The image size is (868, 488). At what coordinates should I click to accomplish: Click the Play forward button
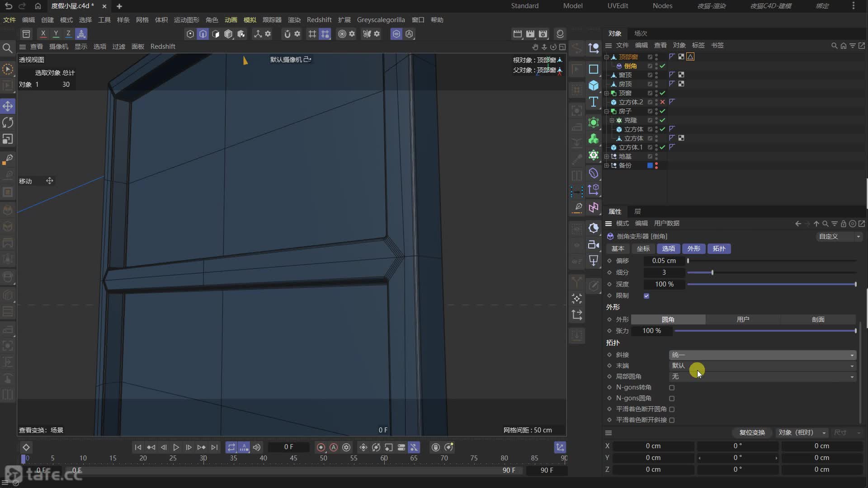pyautogui.click(x=176, y=447)
